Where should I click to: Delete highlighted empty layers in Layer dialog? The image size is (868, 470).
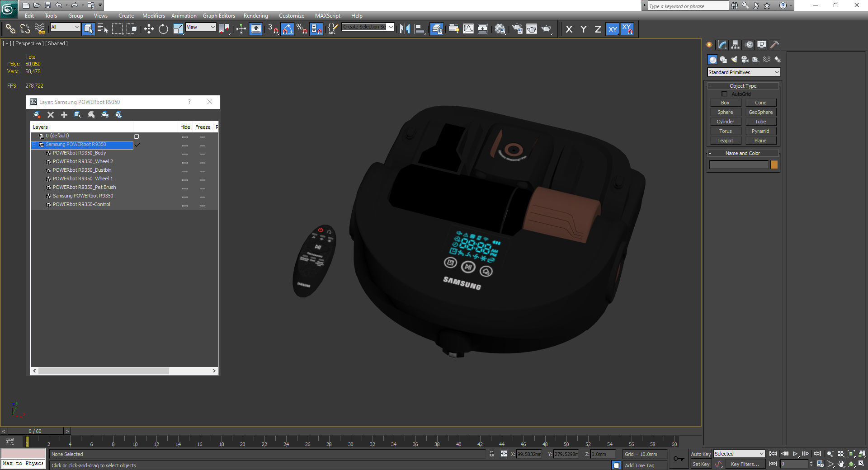pos(51,115)
